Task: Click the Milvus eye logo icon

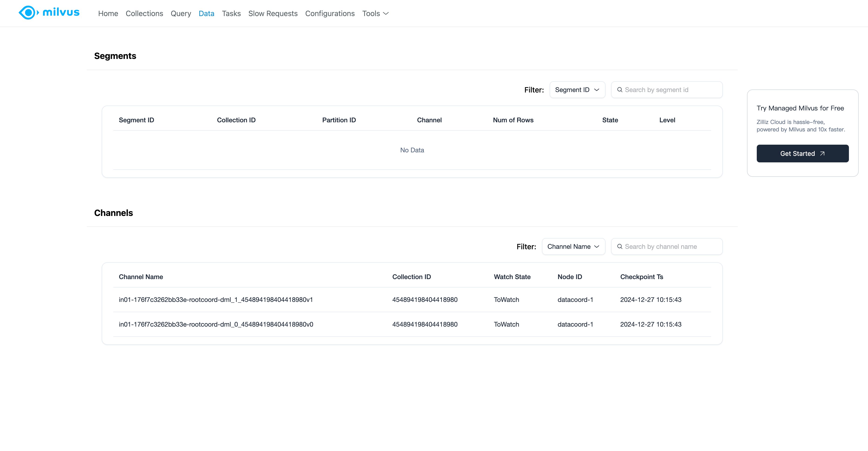Action: tap(28, 13)
